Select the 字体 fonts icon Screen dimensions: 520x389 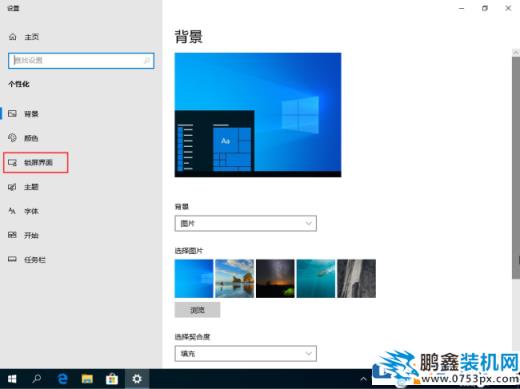coord(12,211)
